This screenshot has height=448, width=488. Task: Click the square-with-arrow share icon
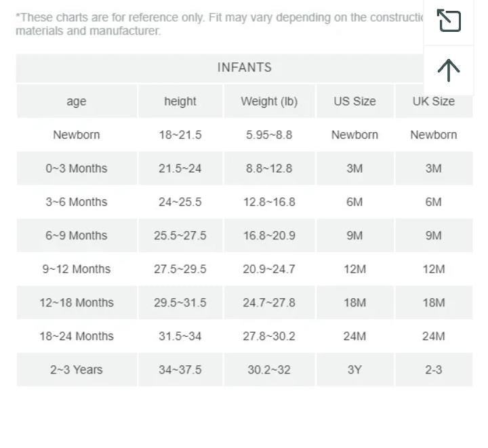click(x=449, y=21)
